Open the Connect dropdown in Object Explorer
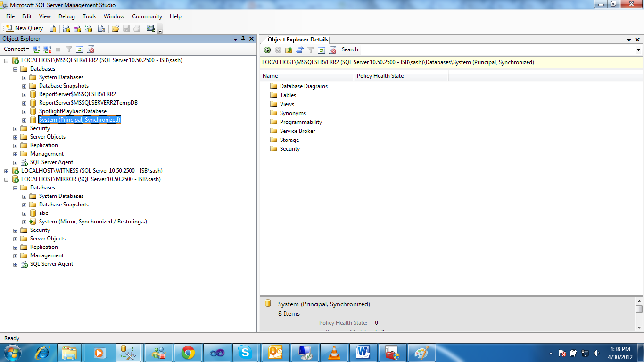Viewport: 644px width, 362px height. [x=16, y=49]
